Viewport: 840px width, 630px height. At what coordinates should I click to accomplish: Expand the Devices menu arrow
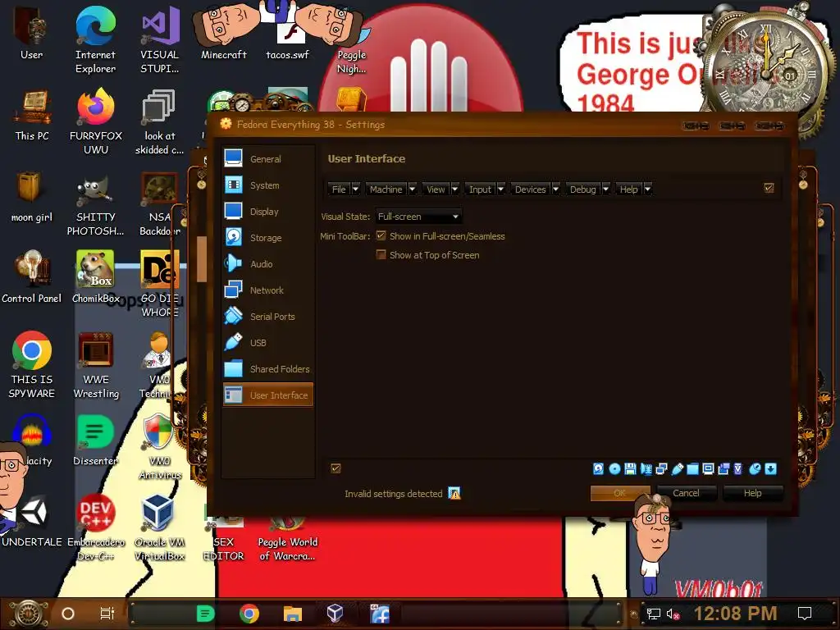[555, 189]
